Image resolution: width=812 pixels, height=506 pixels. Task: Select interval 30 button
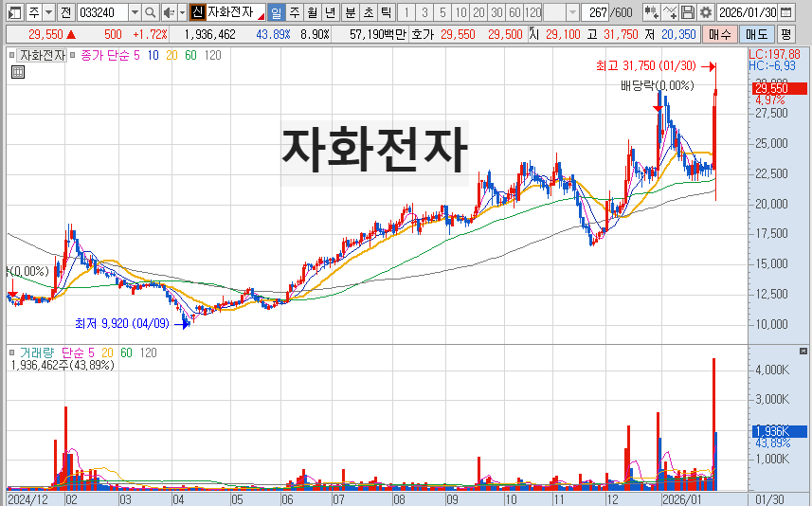[496, 12]
